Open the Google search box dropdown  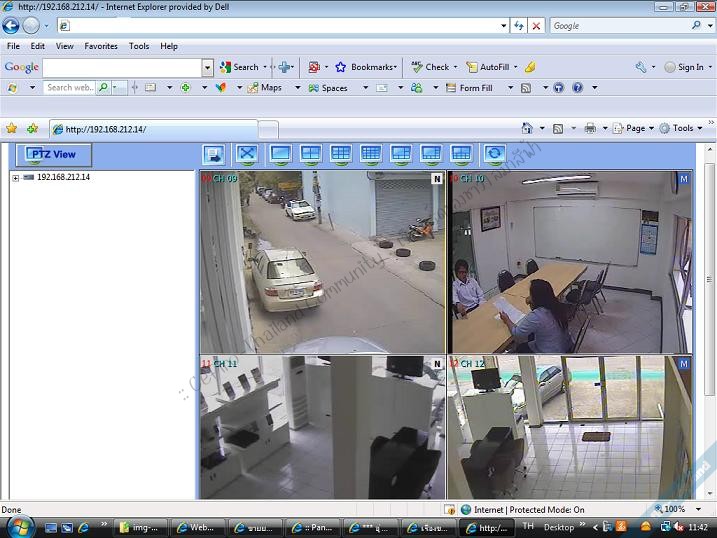pos(208,68)
